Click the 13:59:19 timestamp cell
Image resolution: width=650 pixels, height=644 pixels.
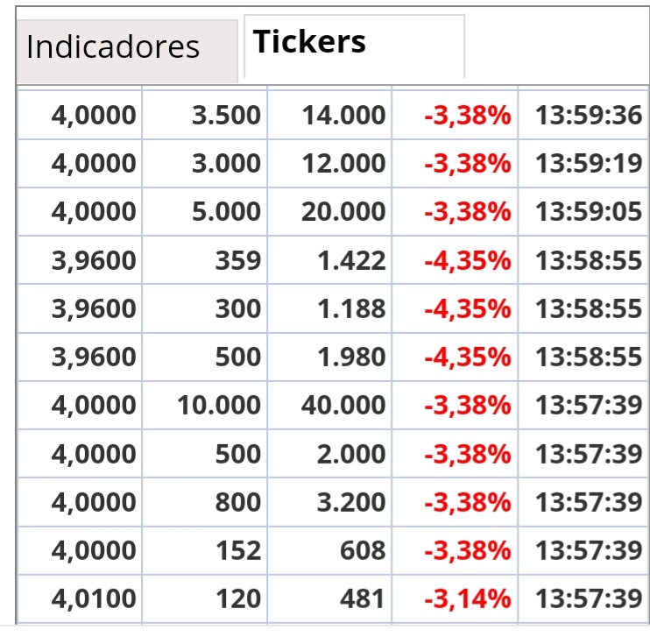click(583, 163)
